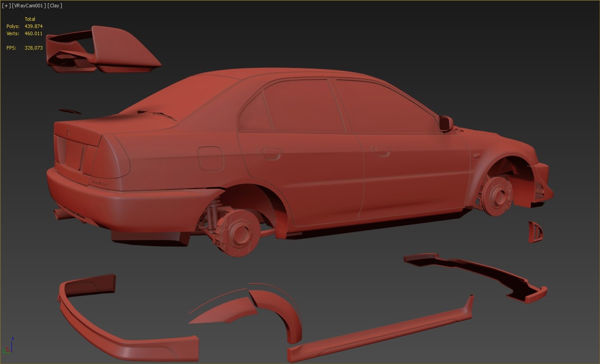Click the vertex count value 460.011

(x=33, y=34)
